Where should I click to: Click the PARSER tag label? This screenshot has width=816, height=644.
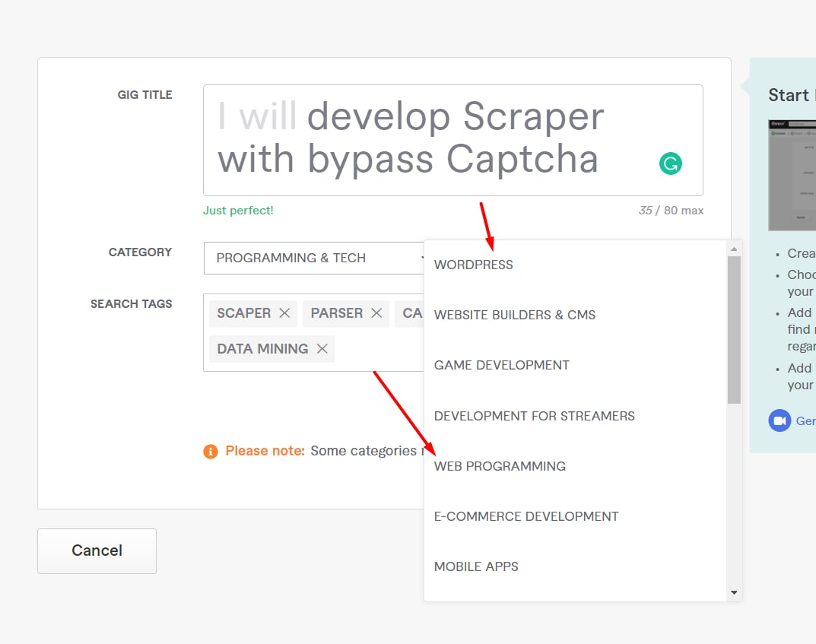(x=337, y=313)
